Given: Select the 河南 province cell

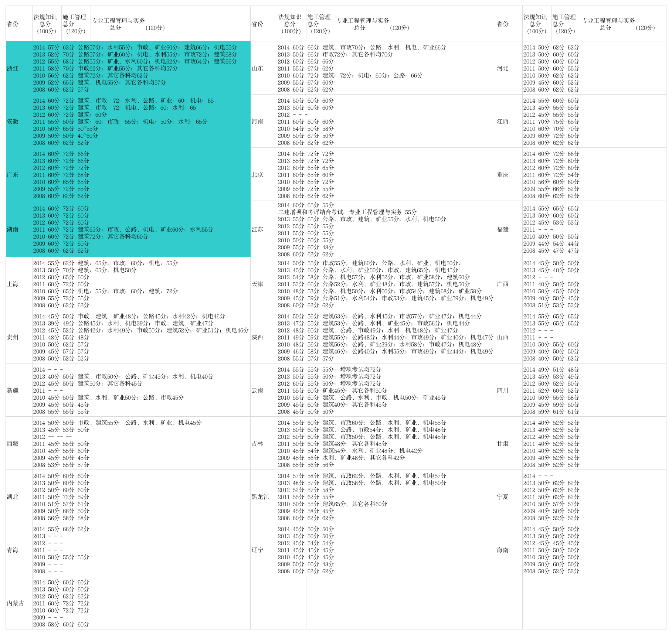Looking at the screenshot, I should pos(264,122).
